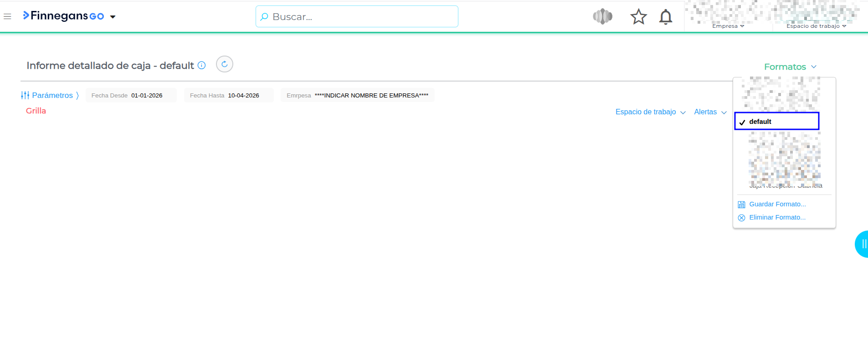This screenshot has width=868, height=338.
Task: Expand the Finnegans GO dropdown arrow
Action: click(x=113, y=17)
